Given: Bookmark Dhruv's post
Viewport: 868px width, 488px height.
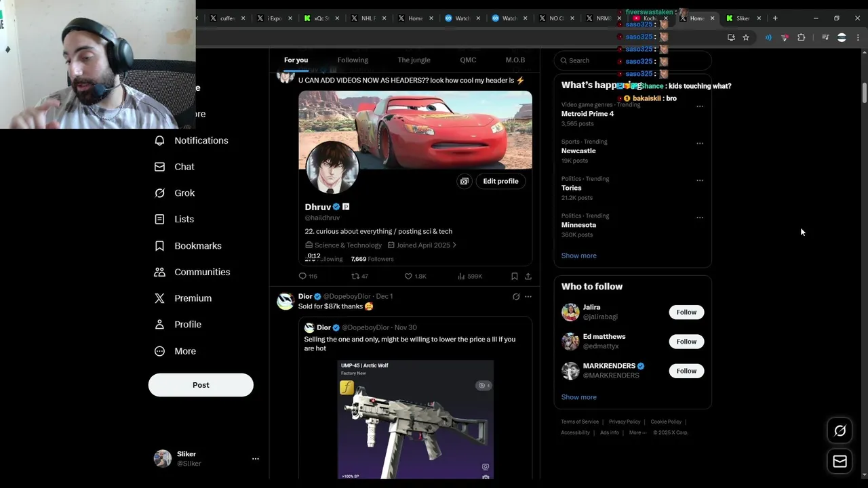Looking at the screenshot, I should [x=514, y=277].
